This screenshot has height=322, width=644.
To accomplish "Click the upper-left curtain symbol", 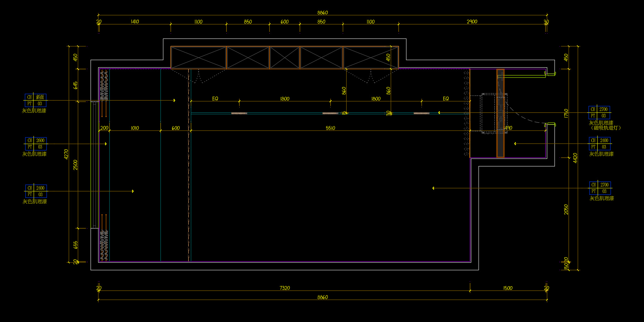I will point(104,86).
